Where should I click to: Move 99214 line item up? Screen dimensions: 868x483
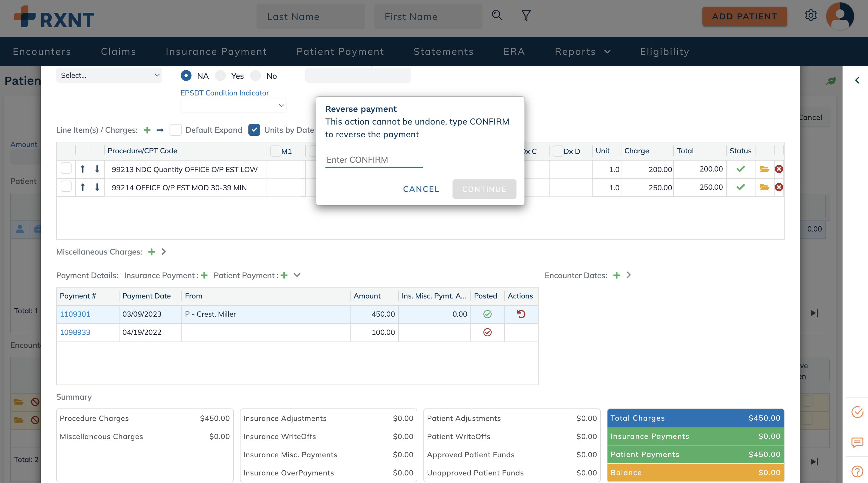82,187
